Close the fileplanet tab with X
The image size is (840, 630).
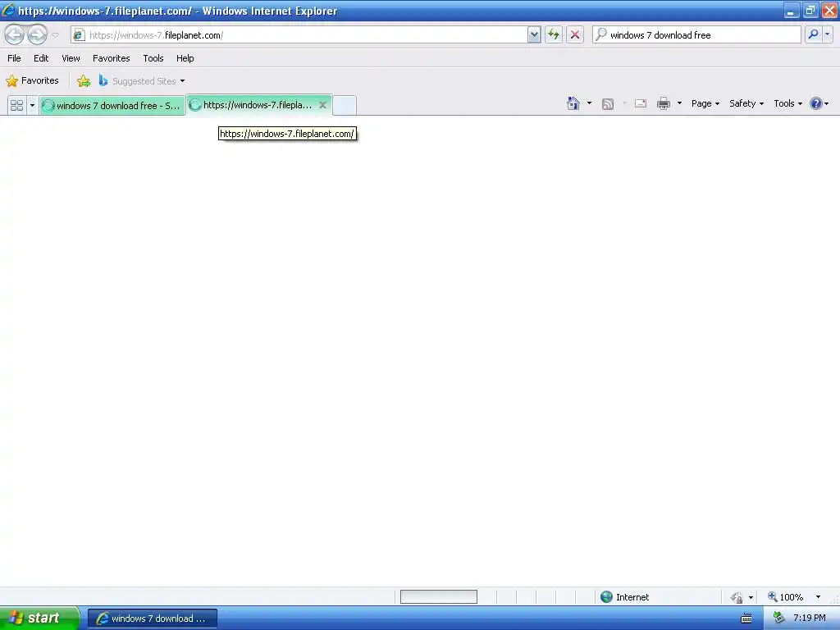(322, 105)
